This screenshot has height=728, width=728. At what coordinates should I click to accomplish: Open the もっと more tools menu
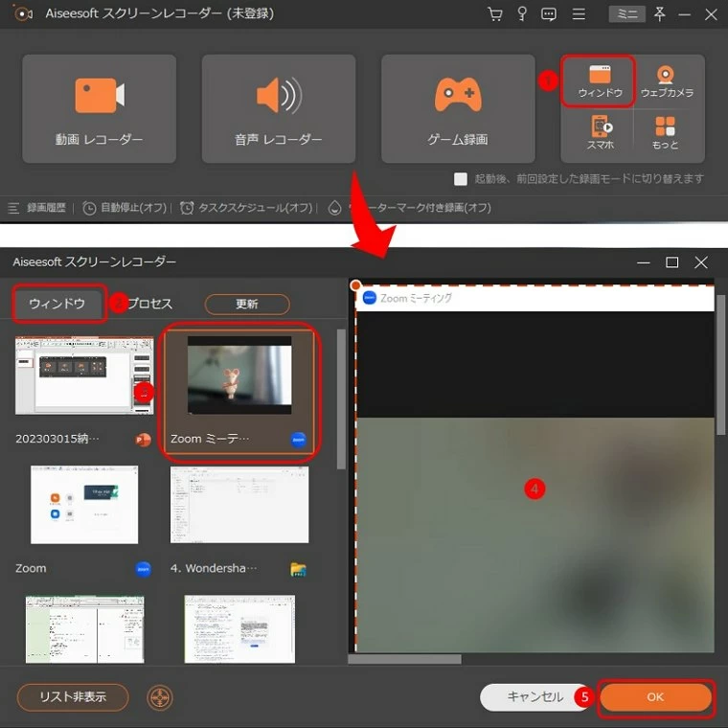click(x=665, y=133)
